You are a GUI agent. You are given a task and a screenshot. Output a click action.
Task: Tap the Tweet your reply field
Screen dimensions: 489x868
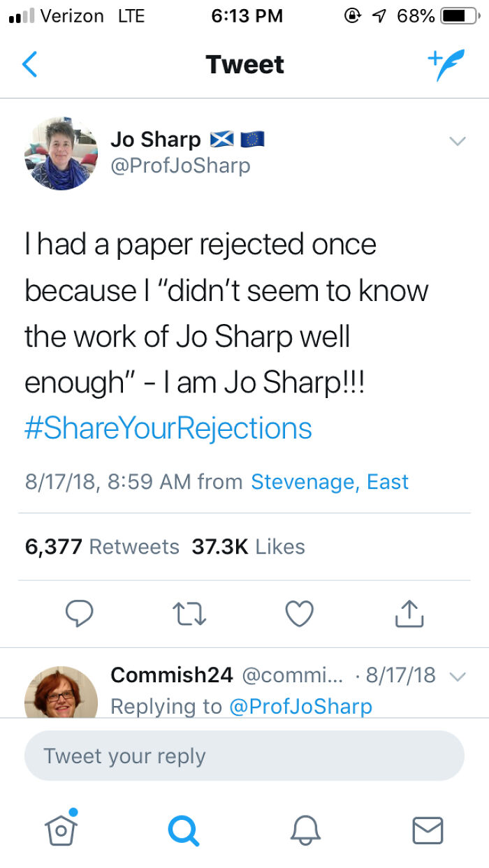pyautogui.click(x=245, y=755)
